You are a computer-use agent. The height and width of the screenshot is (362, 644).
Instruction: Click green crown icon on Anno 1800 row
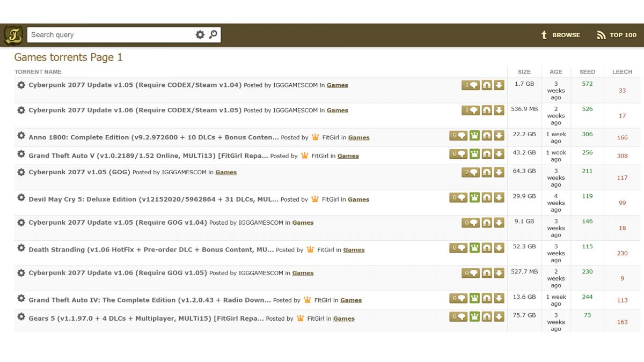474,136
